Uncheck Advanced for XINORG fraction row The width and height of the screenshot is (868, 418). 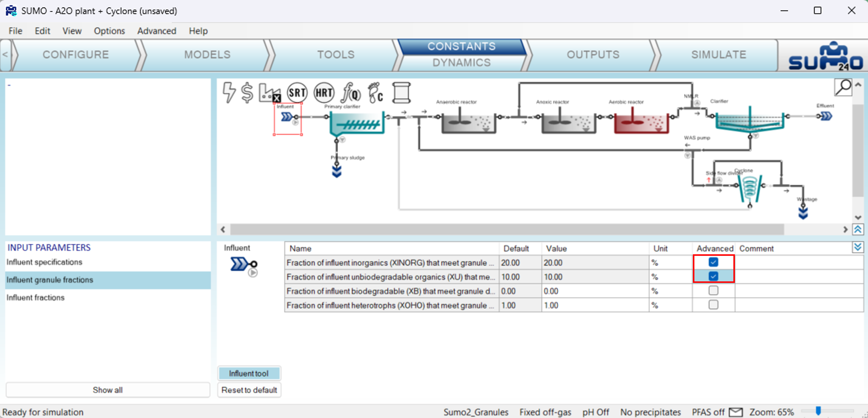tap(713, 262)
